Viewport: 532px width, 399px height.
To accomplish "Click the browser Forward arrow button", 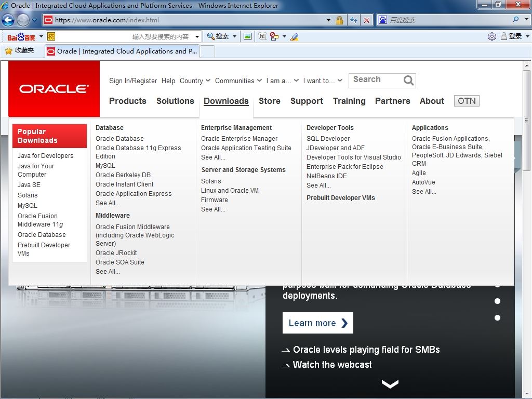I will click(x=23, y=20).
